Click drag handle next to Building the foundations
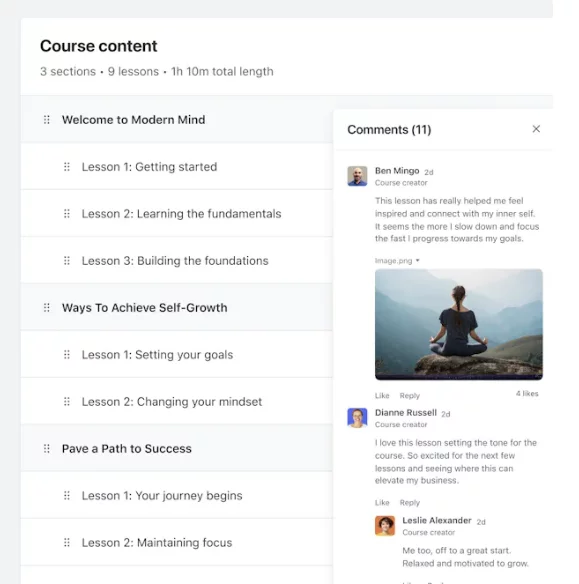The height and width of the screenshot is (584, 579). pyautogui.click(x=67, y=260)
